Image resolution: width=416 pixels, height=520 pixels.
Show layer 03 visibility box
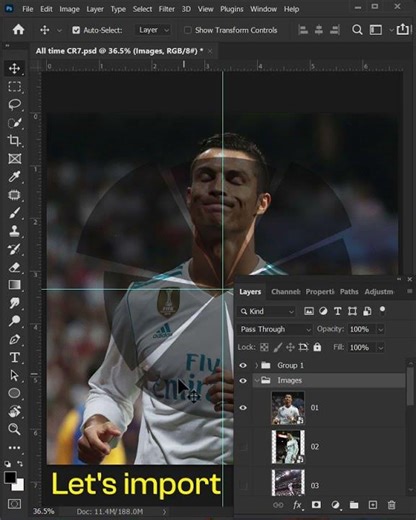[x=243, y=486]
